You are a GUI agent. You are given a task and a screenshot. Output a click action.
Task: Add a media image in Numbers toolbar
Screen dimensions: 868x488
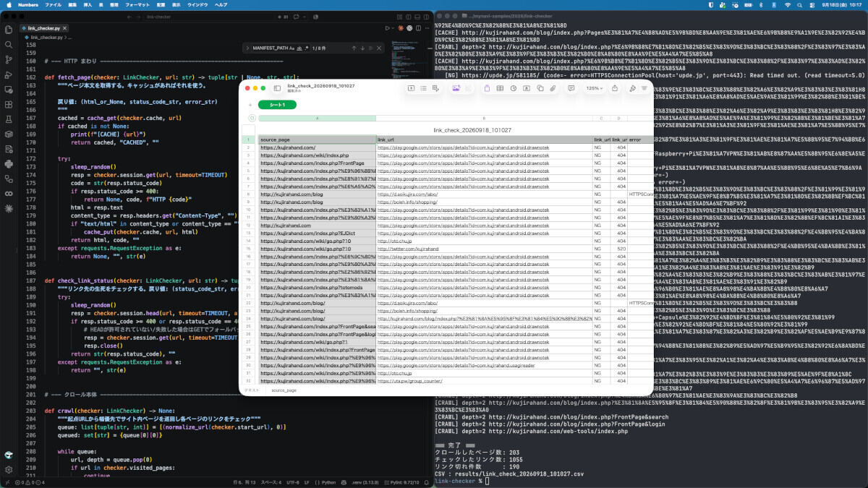456,88
